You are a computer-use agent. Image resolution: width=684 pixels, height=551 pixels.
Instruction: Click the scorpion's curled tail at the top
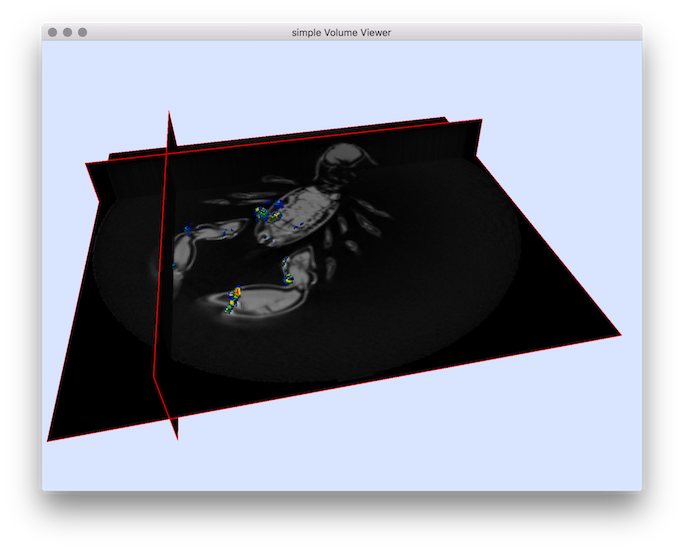coord(340,160)
